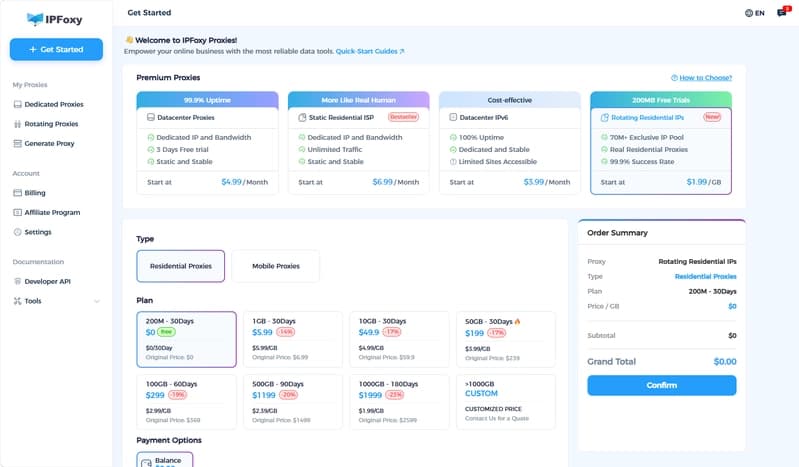Screen dimensions: 799x467
Task: Open the EN language selector
Action: click(x=755, y=13)
